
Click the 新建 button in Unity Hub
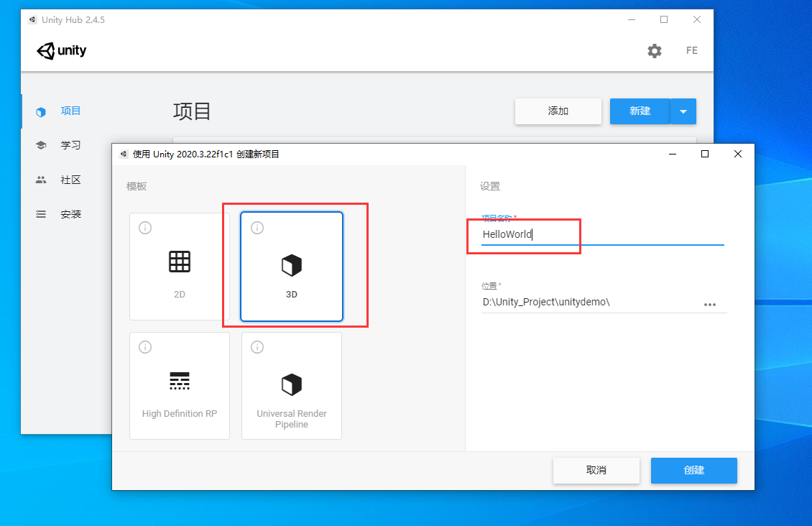coord(640,111)
